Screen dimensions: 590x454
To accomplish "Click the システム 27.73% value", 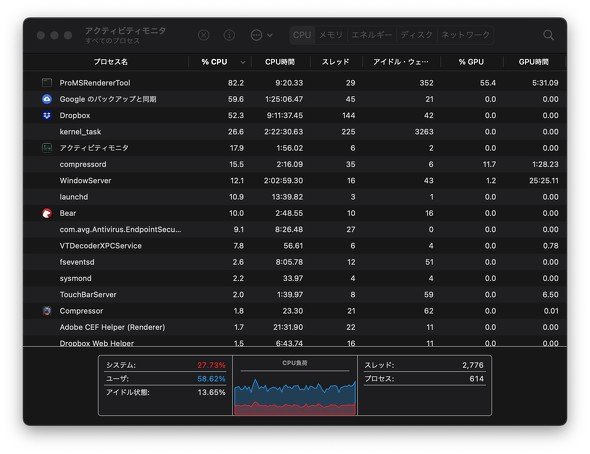I will [211, 365].
